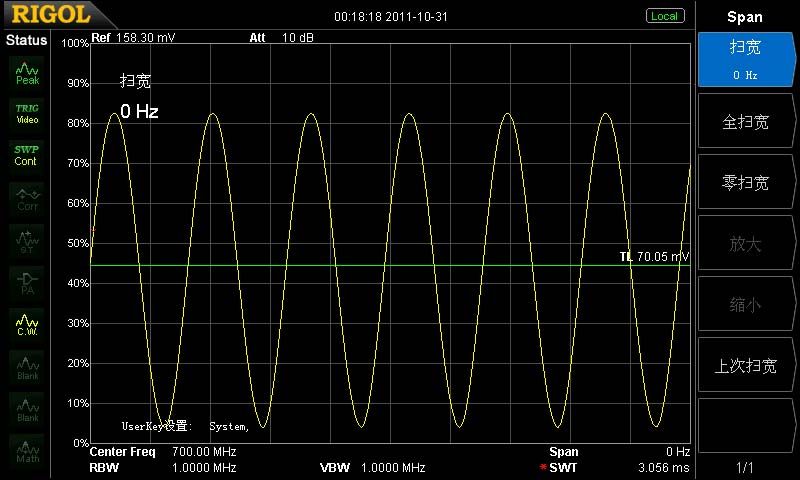Click the Peak detector status icon
800x480 pixels.
coord(27,73)
